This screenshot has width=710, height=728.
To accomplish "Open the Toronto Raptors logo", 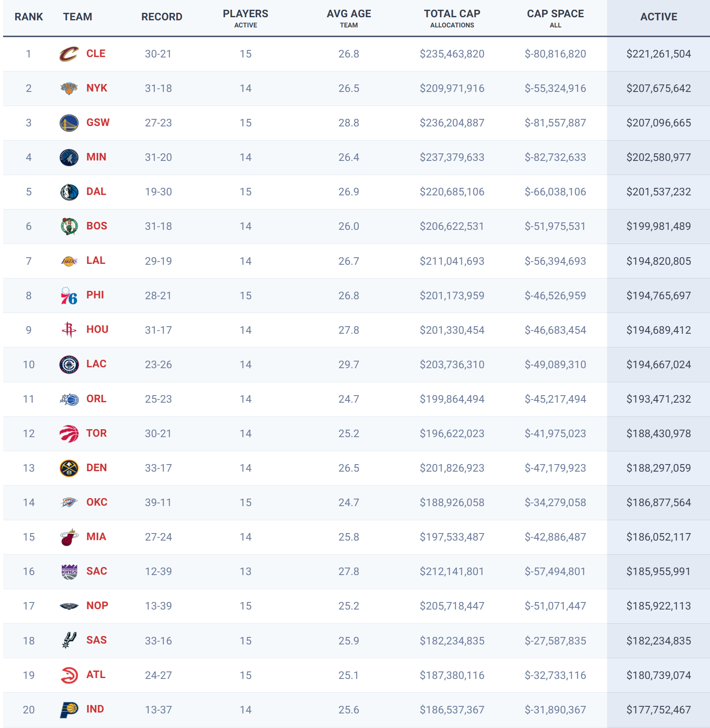I will click(x=69, y=434).
